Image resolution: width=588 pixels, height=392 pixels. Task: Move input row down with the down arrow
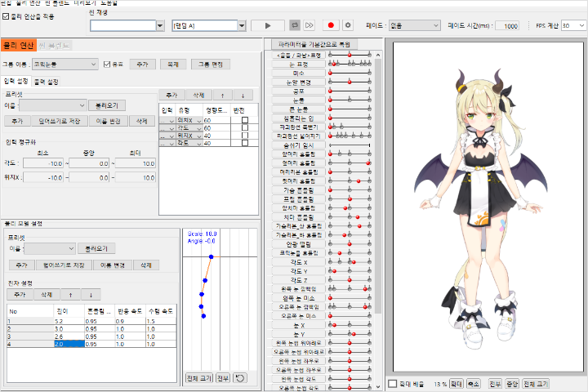243,96
